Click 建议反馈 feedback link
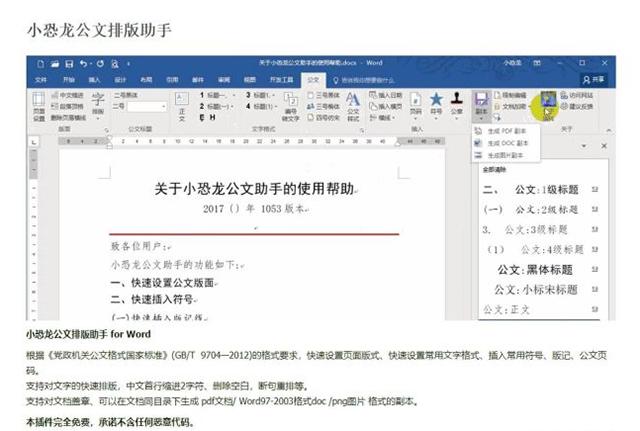Viewport: 640px width, 431px height. [x=577, y=107]
